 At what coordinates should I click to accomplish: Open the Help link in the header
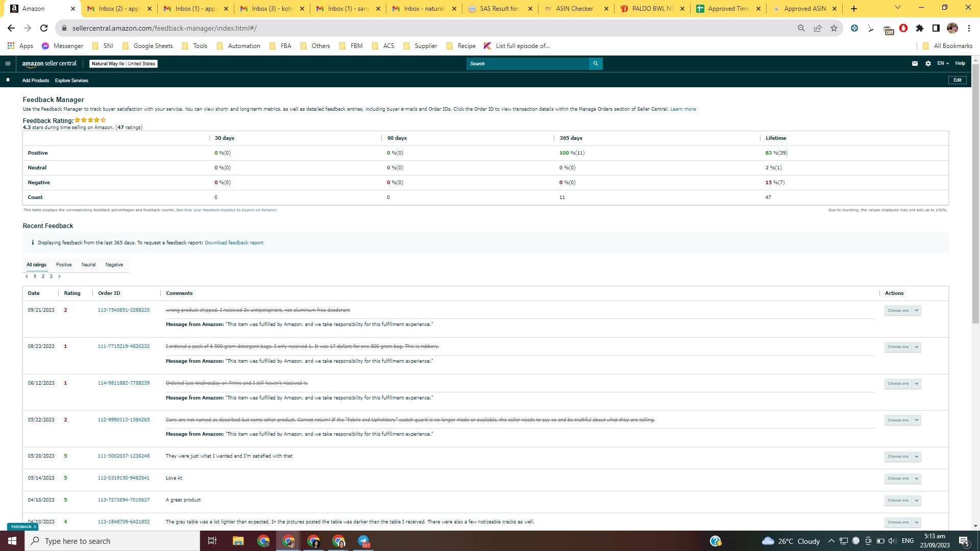(960, 63)
